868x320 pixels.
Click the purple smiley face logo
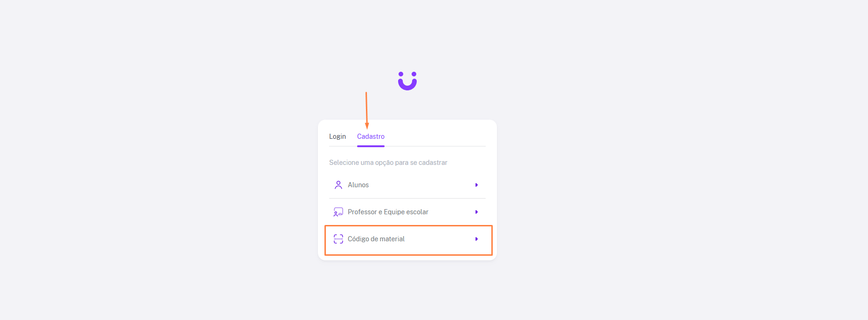click(407, 81)
